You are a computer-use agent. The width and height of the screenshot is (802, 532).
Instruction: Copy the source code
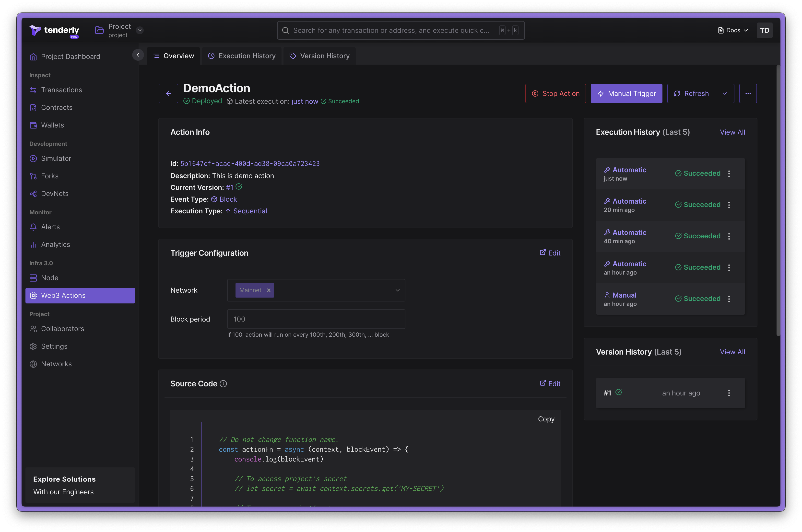[546, 419]
